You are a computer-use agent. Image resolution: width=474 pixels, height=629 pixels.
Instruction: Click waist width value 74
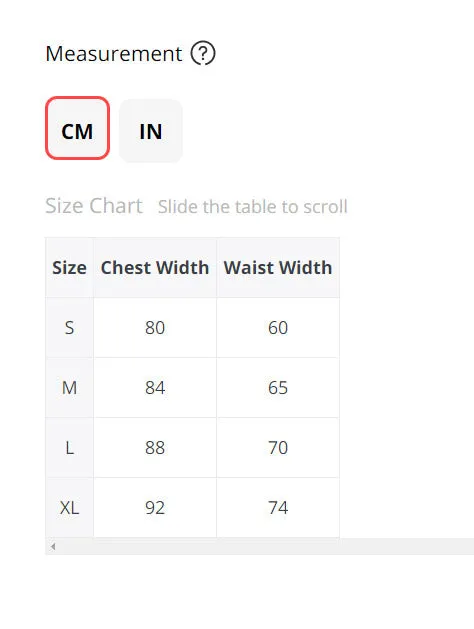[x=278, y=508]
